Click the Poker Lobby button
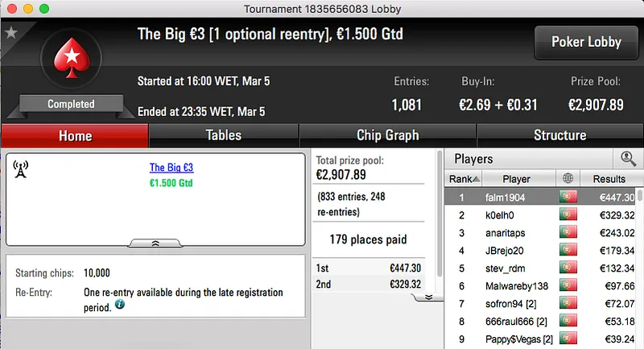 tap(585, 42)
